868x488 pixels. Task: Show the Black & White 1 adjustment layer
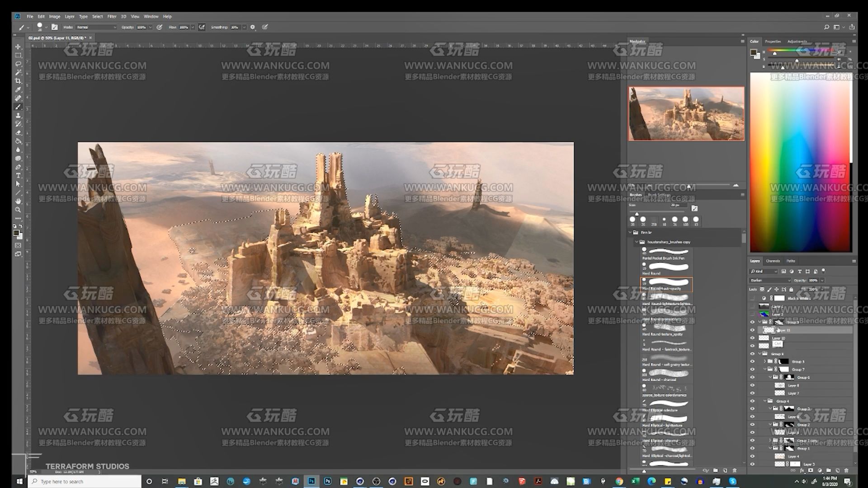(752, 298)
